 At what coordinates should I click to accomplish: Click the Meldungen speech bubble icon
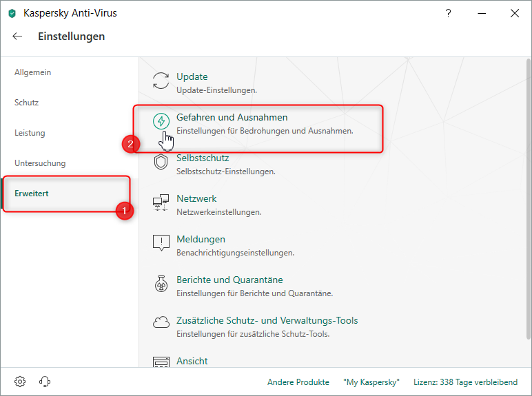tap(161, 242)
